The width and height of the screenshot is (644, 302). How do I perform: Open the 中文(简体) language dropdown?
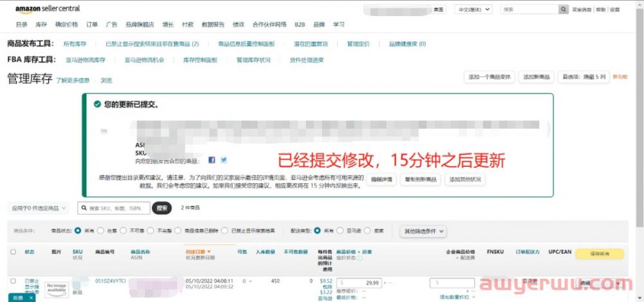(x=473, y=10)
